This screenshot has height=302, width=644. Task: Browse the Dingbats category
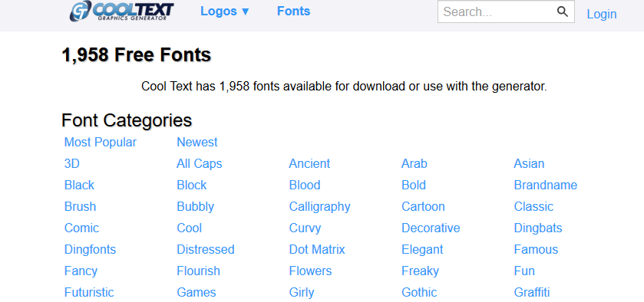[538, 228]
